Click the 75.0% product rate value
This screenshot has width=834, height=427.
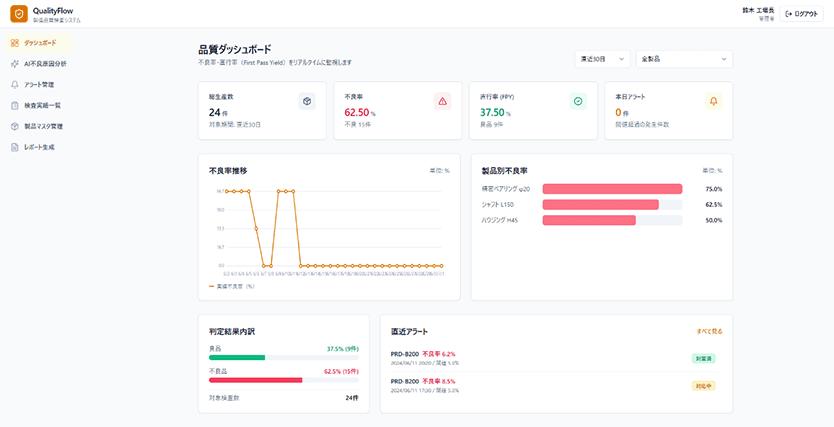714,189
